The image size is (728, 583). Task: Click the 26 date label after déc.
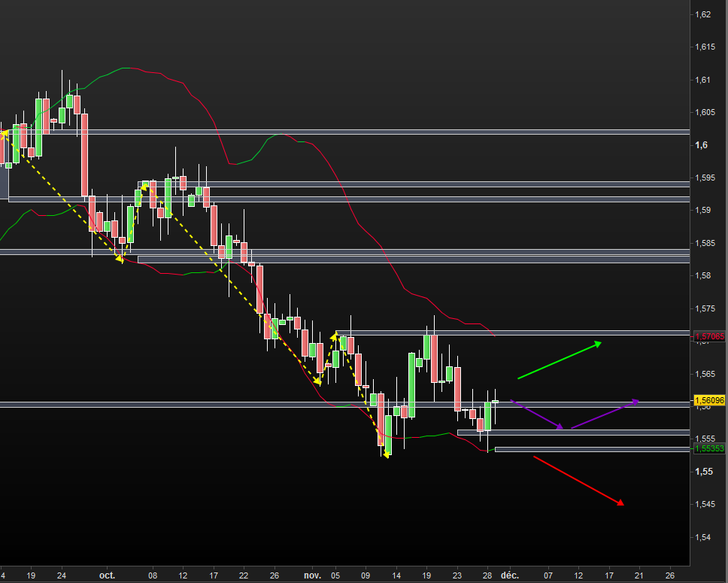pos(669,575)
